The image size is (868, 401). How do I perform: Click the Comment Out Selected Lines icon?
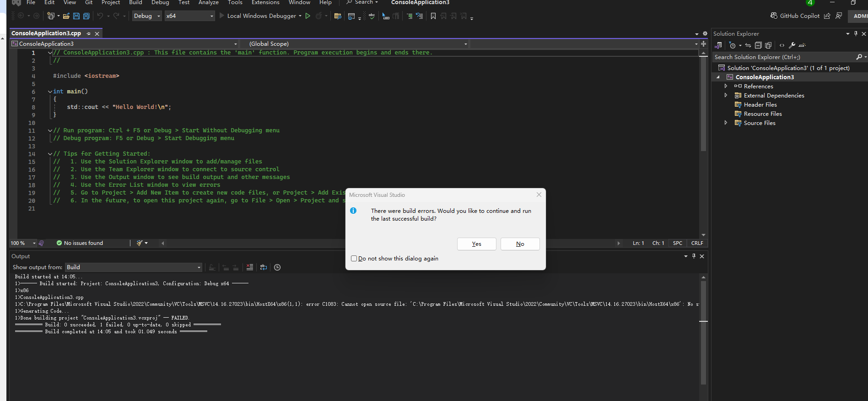point(410,16)
